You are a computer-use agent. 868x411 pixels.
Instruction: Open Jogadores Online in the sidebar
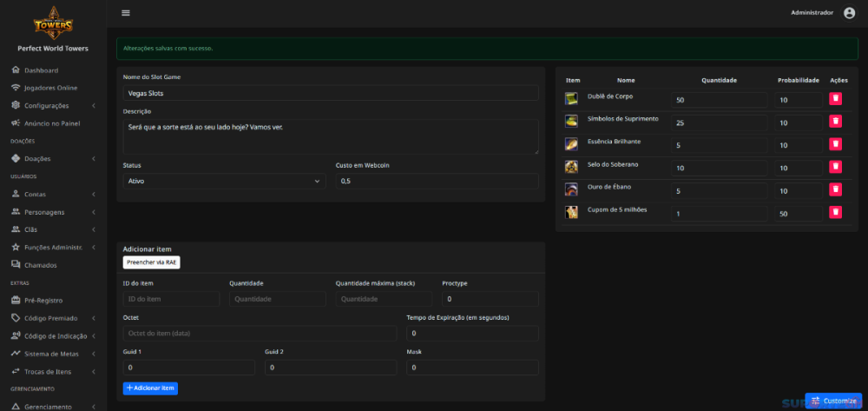click(x=50, y=88)
